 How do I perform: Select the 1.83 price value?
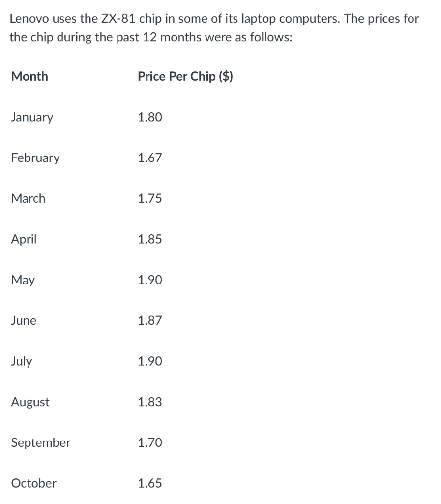150,402
